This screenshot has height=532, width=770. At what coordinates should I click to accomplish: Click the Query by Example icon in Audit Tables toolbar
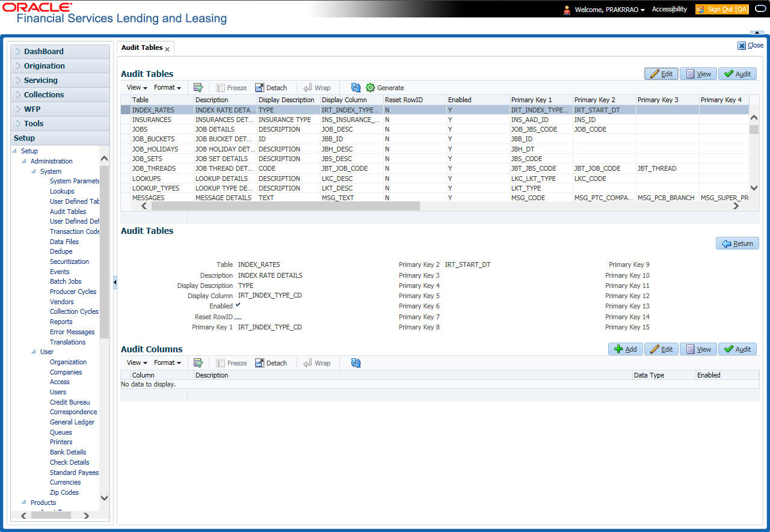coord(198,88)
